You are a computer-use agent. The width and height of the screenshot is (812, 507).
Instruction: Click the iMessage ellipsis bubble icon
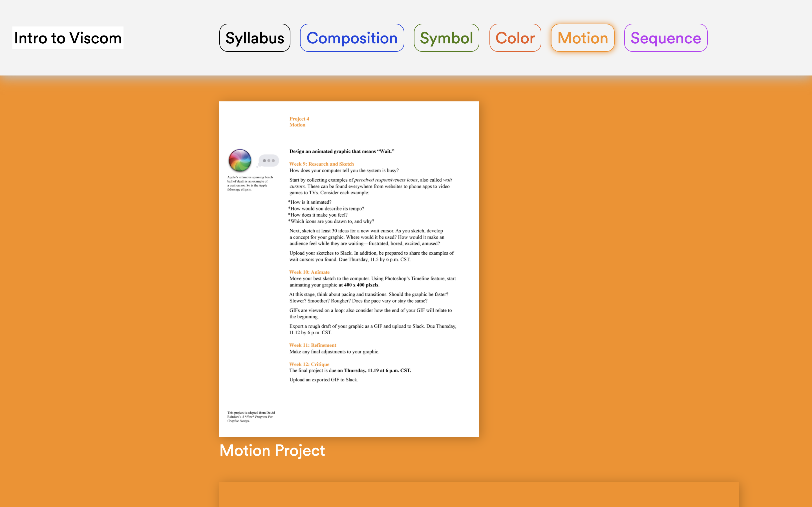(268, 161)
